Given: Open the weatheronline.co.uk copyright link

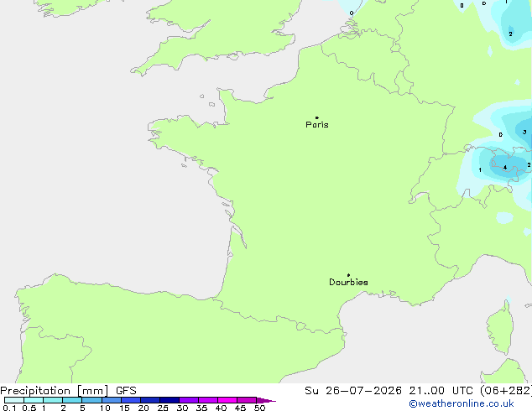Looking at the screenshot, I should 462,404.
